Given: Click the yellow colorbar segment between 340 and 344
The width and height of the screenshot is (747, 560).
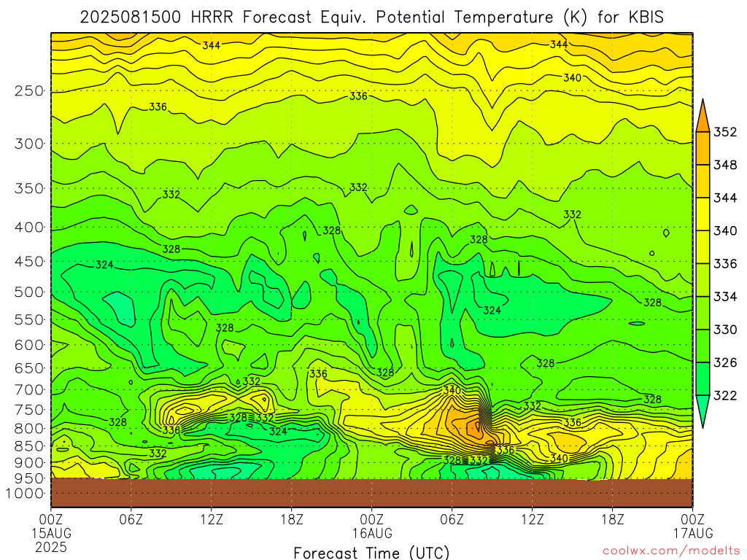Looking at the screenshot, I should pos(703,214).
